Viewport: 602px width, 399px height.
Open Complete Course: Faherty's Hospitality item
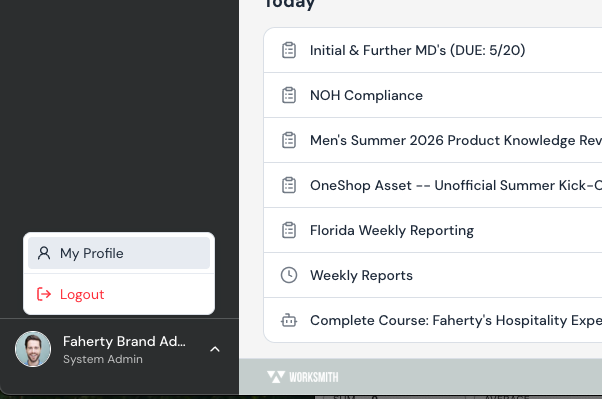433,320
